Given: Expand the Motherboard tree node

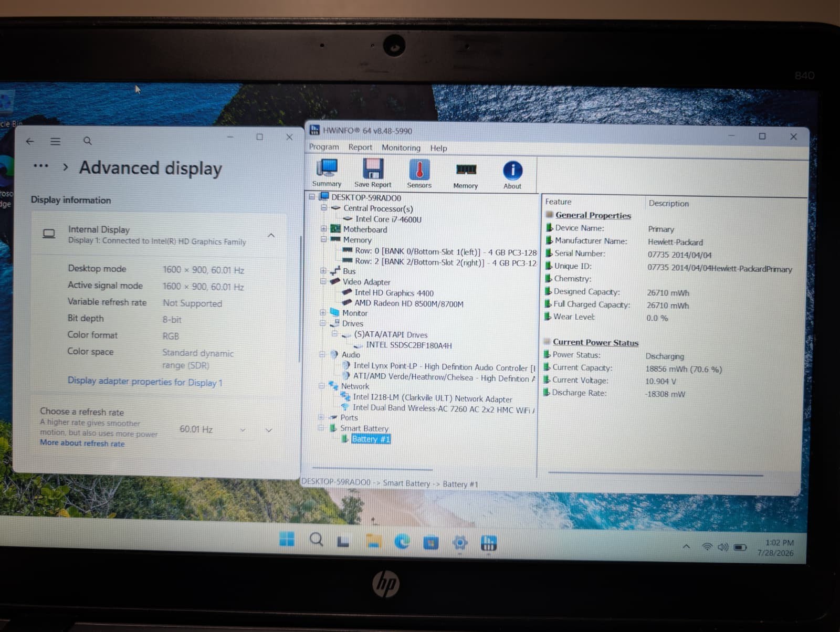Looking at the screenshot, I should pyautogui.click(x=324, y=229).
